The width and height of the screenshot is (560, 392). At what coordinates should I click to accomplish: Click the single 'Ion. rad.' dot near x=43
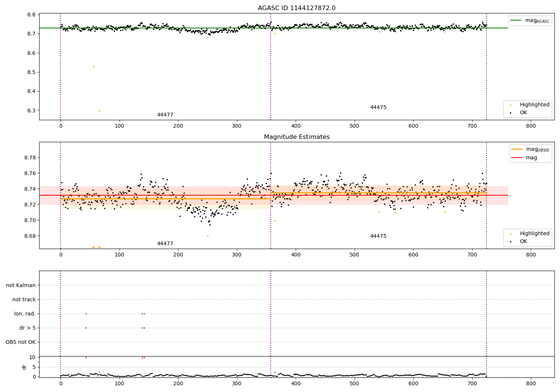click(x=86, y=314)
